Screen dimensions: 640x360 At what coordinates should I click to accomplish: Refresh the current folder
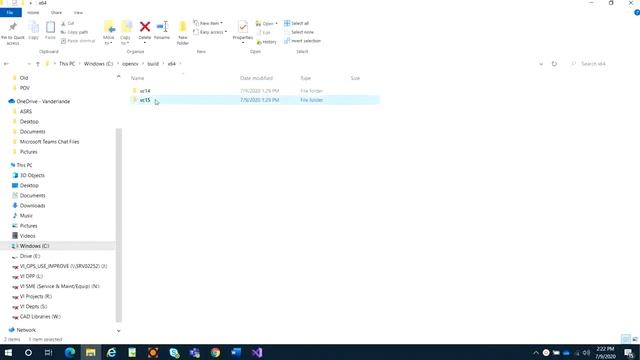(x=554, y=64)
